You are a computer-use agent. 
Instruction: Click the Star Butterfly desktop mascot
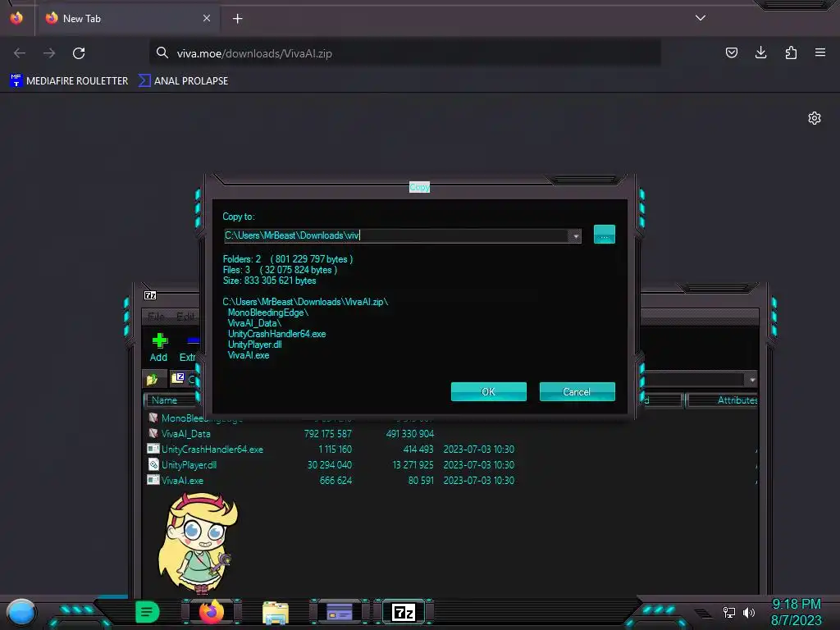pyautogui.click(x=199, y=543)
